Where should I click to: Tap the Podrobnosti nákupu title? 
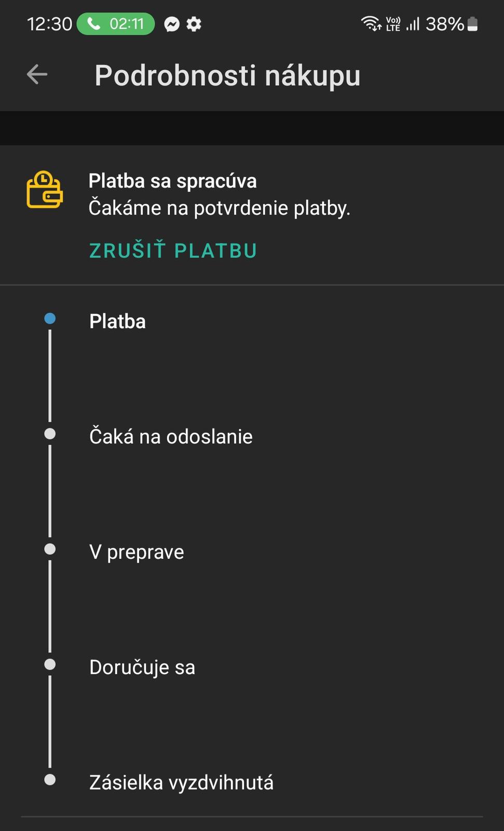point(227,76)
